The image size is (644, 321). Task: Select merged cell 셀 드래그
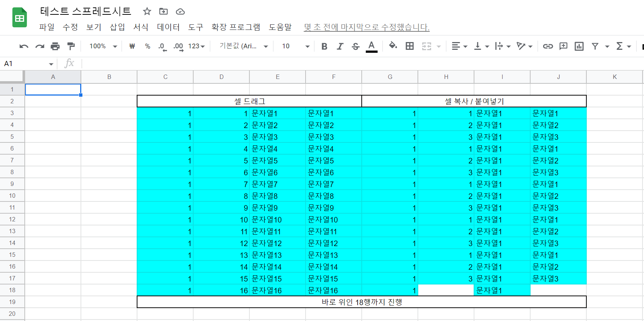[x=249, y=101]
